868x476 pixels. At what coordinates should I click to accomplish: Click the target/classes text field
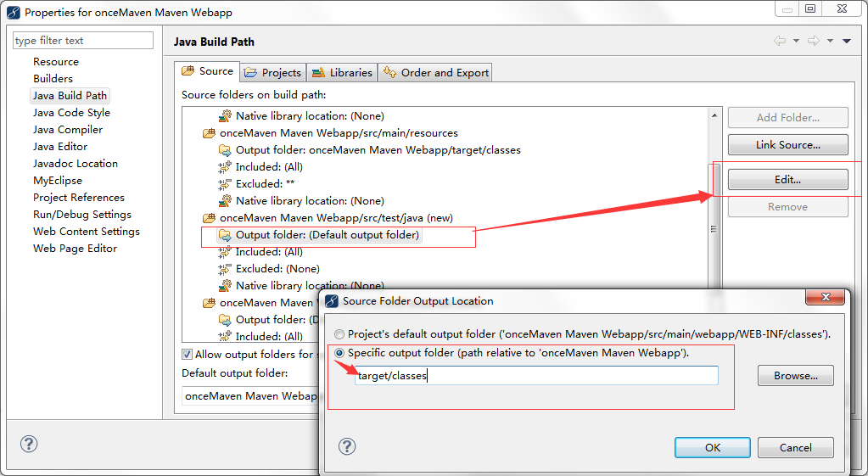536,376
